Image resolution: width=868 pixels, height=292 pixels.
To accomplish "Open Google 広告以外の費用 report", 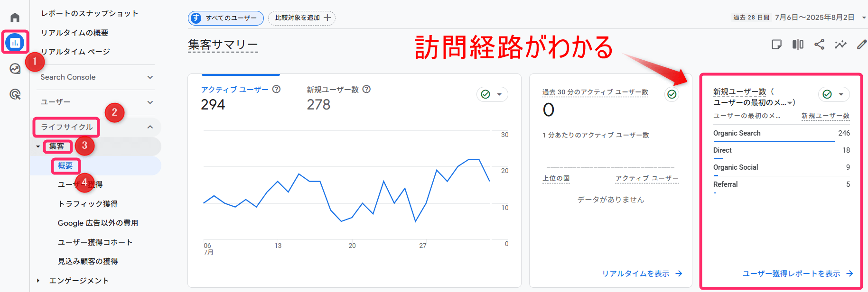I will (98, 223).
